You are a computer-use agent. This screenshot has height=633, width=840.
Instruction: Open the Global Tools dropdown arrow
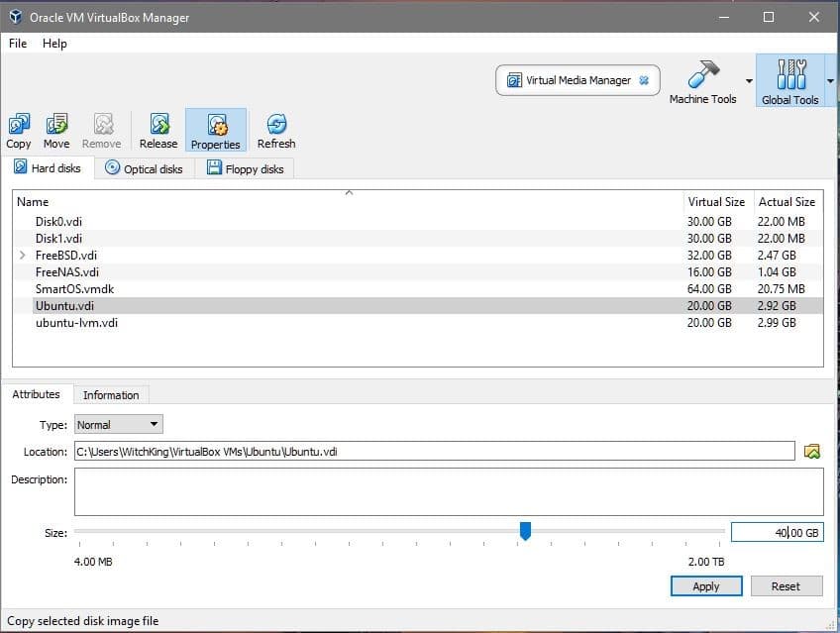830,81
